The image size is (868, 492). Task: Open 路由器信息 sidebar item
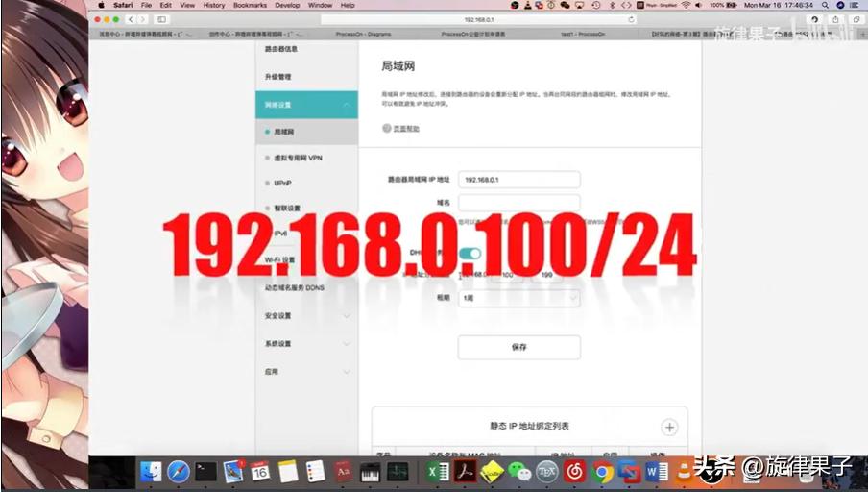click(281, 49)
